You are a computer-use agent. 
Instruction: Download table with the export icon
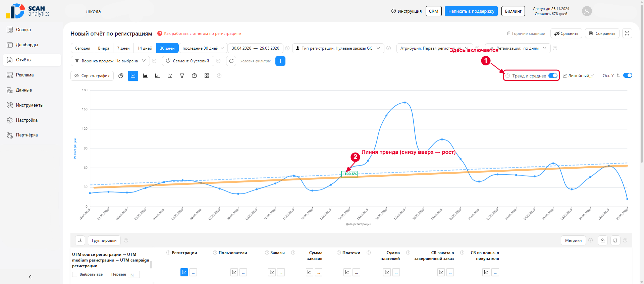point(80,240)
